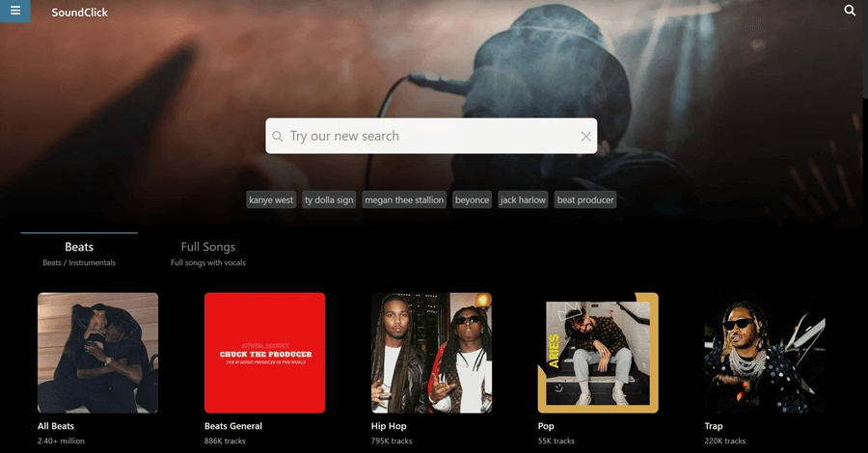Screen dimensions: 868x453
Task: Open the All Beats cover thumbnail
Action: [x=98, y=353]
